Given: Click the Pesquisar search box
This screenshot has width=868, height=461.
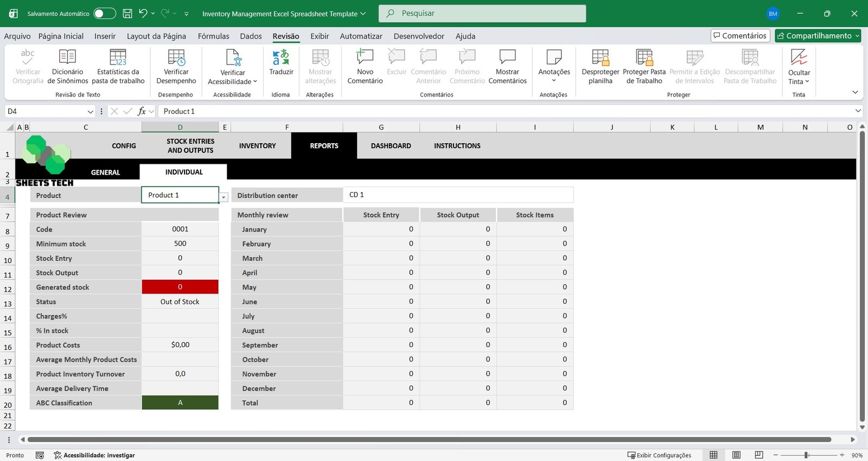Looking at the screenshot, I should (x=482, y=14).
